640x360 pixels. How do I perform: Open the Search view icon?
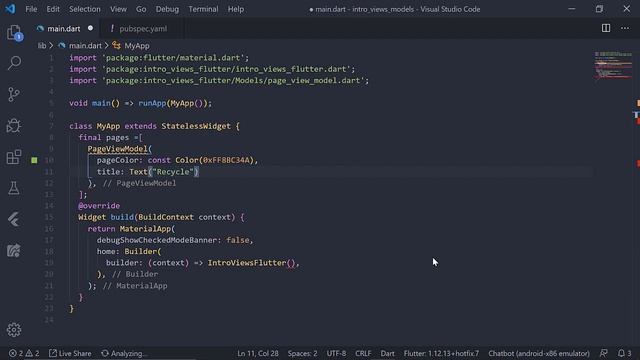point(14,63)
